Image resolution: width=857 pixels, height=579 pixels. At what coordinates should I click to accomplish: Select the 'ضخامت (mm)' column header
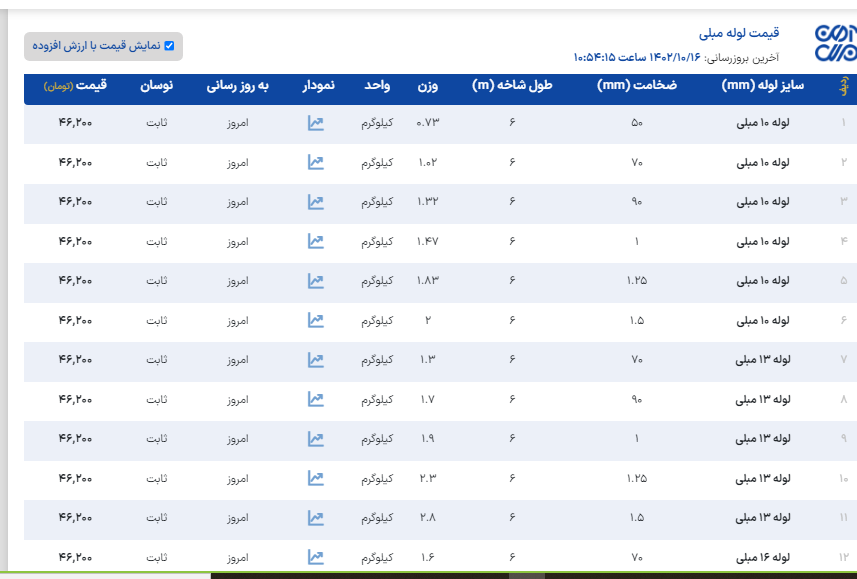tap(637, 86)
